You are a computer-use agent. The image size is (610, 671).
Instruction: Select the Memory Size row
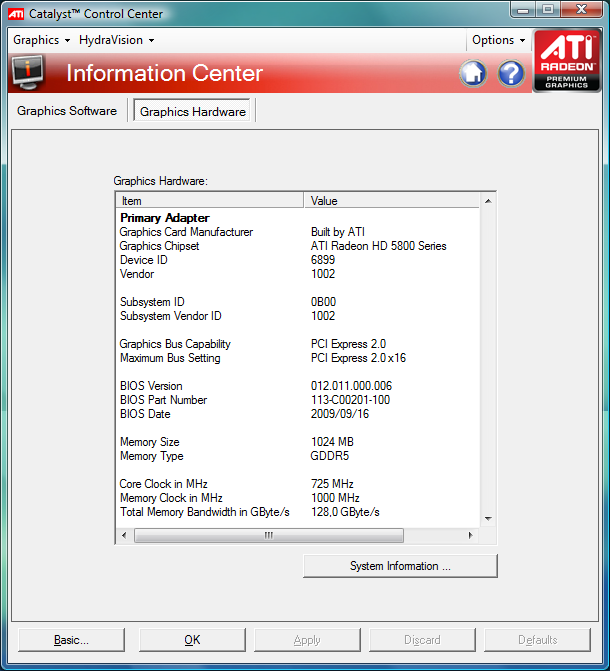coord(298,442)
